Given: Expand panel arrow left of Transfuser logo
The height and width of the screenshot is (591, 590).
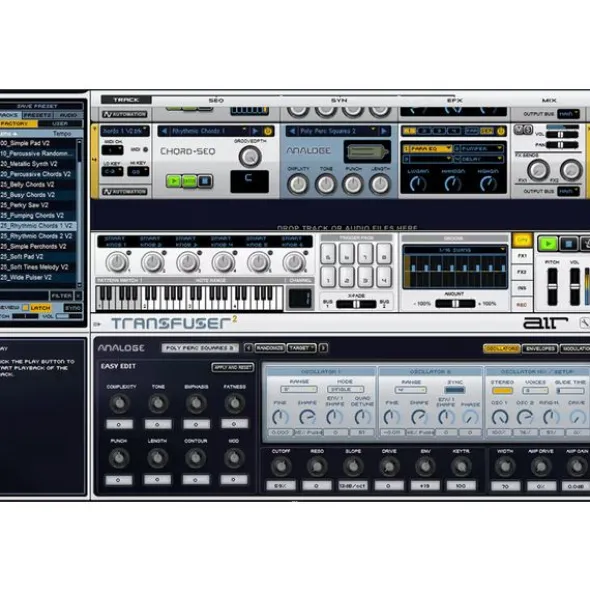Looking at the screenshot, I should (x=97, y=324).
